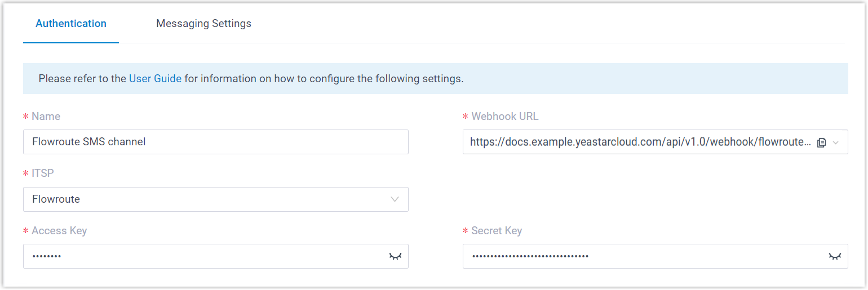Click the Access Key label
The image size is (868, 290).
click(59, 231)
